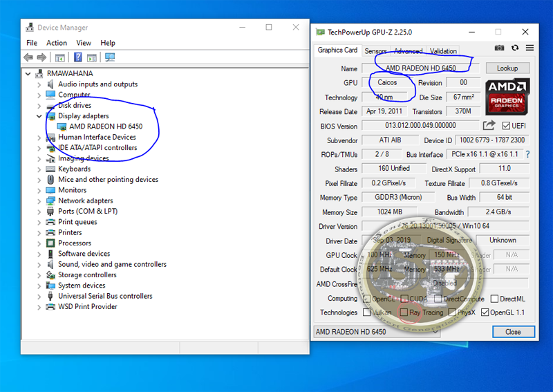Toggle the UEFI checkbox

[x=506, y=126]
